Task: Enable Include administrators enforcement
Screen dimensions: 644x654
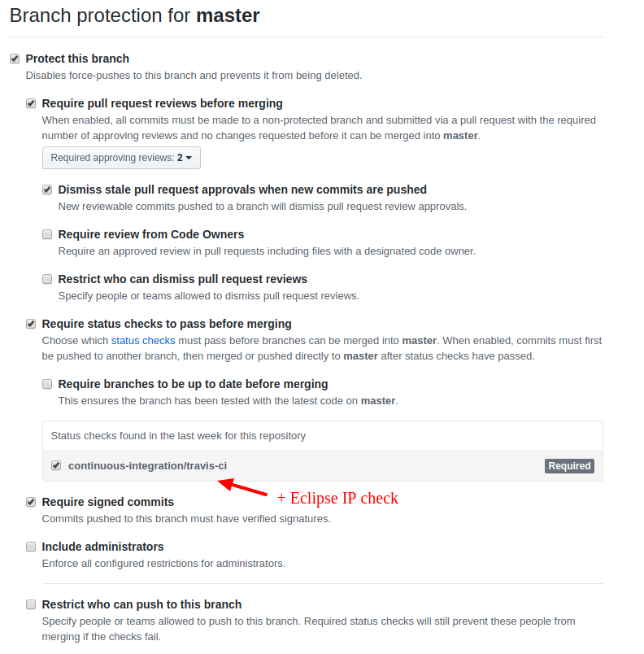Action: [30, 547]
